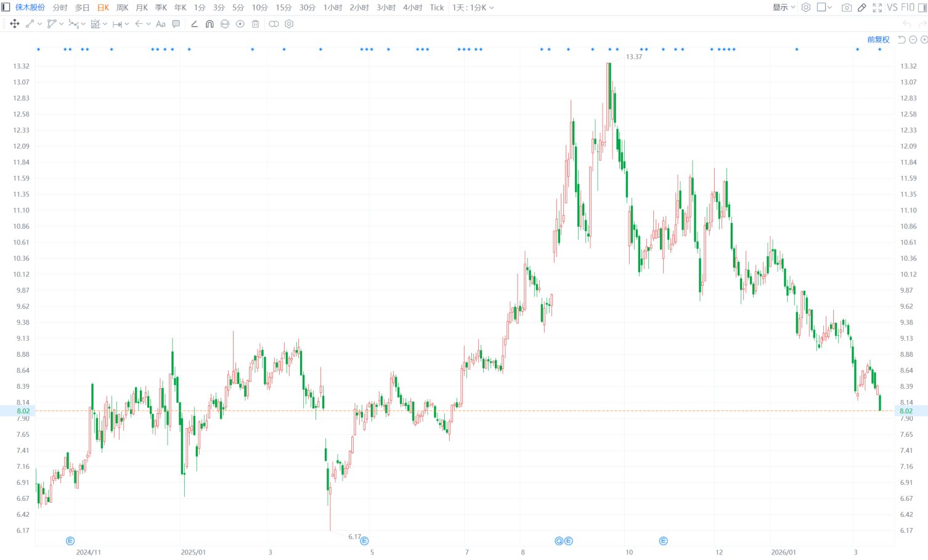Expand the layout square dropdown arrow
Screen dimensions: 928x560
tap(830, 7)
